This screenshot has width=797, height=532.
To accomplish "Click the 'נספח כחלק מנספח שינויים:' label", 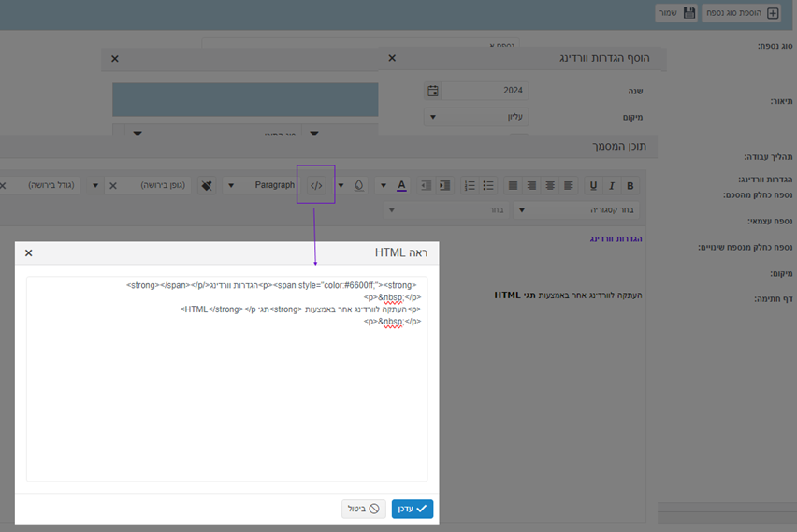I will (x=746, y=248).
